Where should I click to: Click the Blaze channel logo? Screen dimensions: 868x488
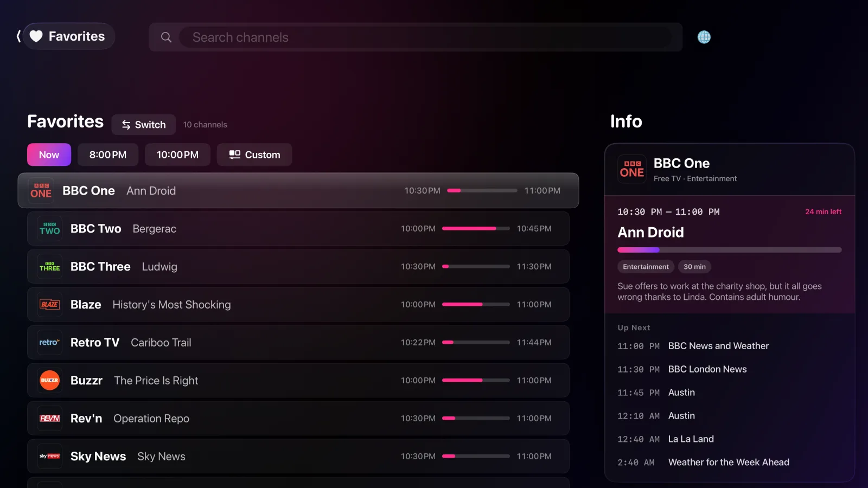point(50,305)
